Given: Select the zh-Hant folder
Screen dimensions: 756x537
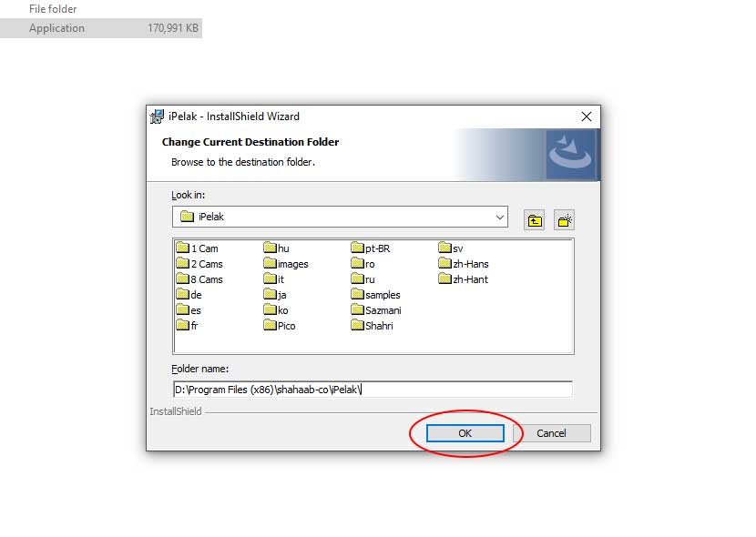Looking at the screenshot, I should (x=464, y=279).
